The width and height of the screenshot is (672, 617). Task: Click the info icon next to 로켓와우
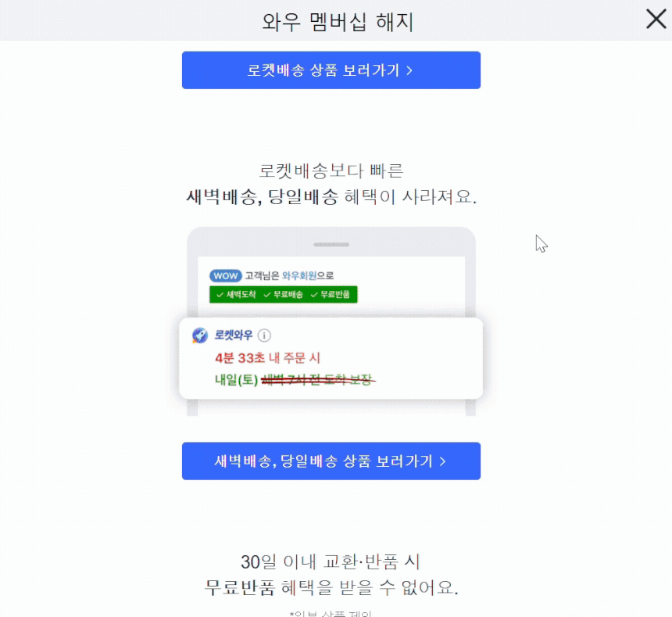click(x=264, y=335)
